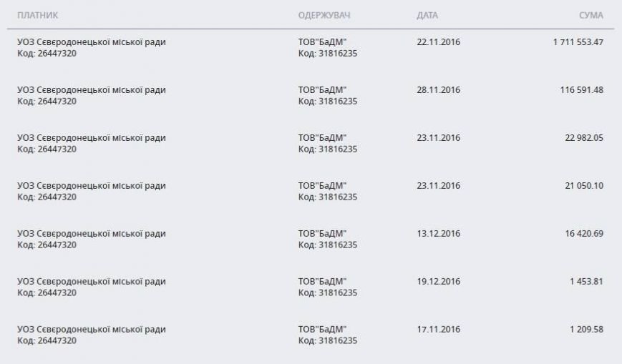Select the amount 1 711 553.47
This screenshot has height=364, width=622.
pos(578,42)
